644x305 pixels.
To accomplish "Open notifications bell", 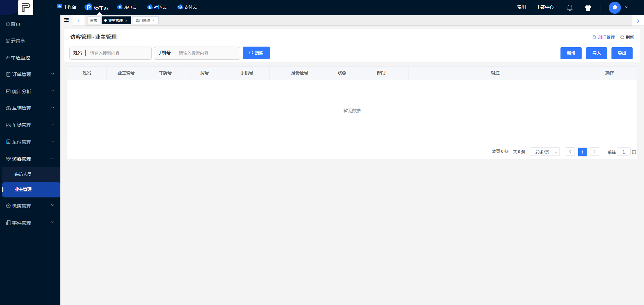I will click(570, 7).
